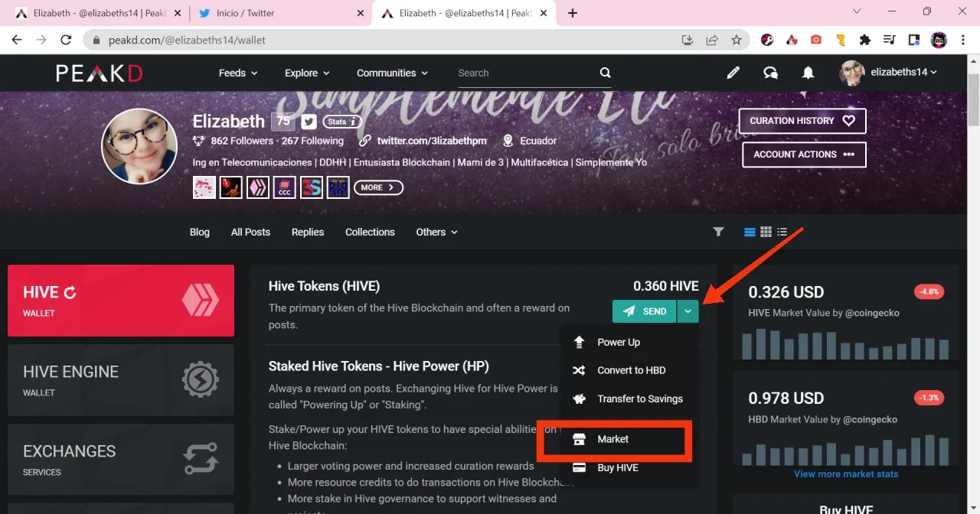Image resolution: width=980 pixels, height=514 pixels.
Task: Click Elizabeth's profile picture
Action: click(139, 146)
